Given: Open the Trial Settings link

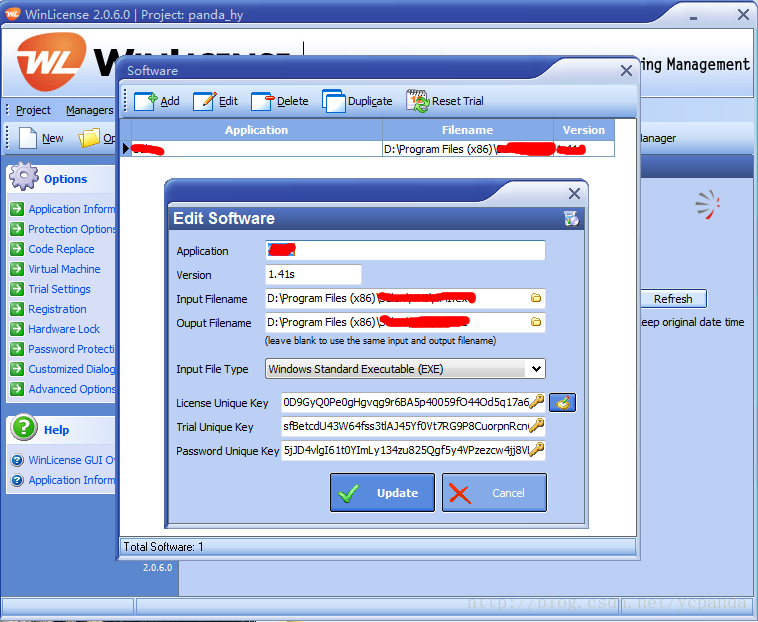Looking at the screenshot, I should 59,289.
